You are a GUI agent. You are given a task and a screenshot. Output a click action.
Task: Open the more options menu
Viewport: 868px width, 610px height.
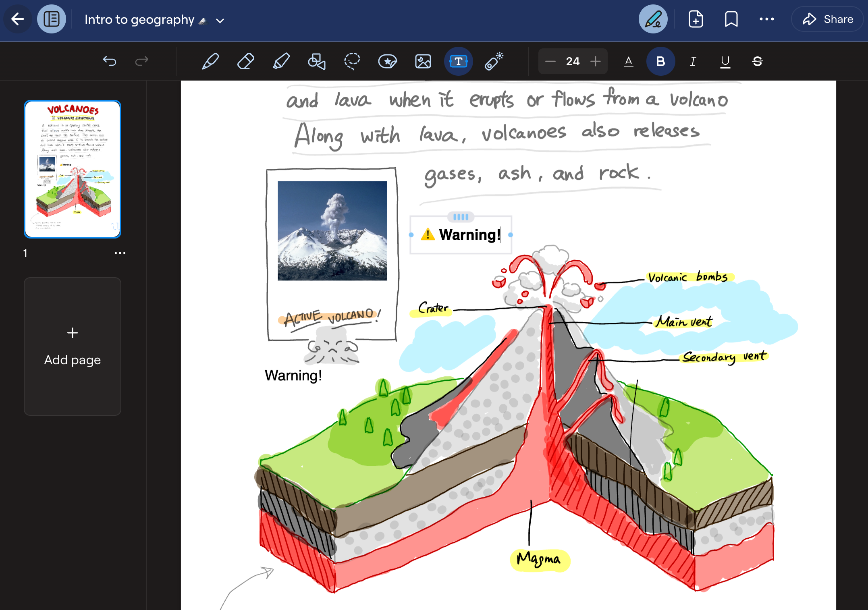[767, 19]
